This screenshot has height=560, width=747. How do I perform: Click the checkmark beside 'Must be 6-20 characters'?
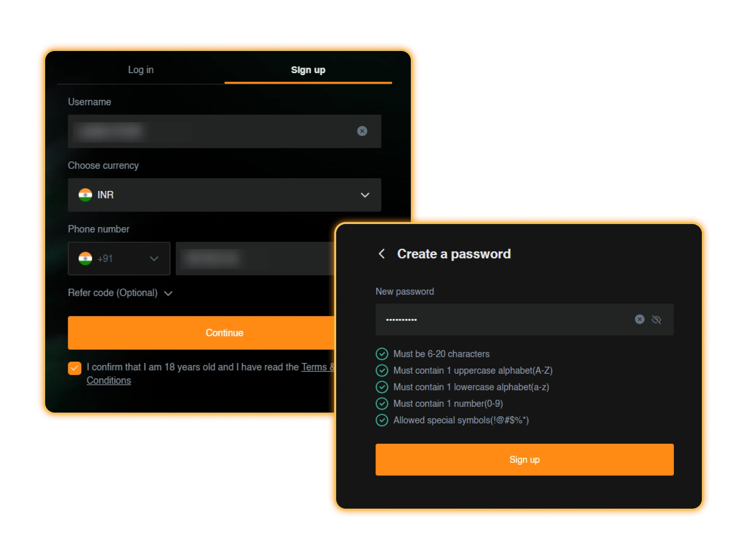(x=382, y=353)
